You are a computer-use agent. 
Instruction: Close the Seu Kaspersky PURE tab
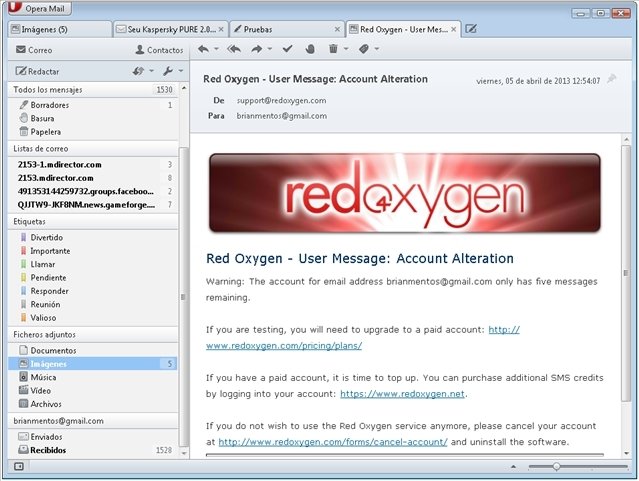(221, 29)
